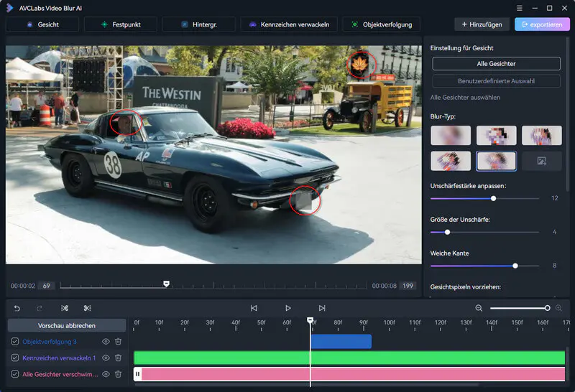Click Alle Gesichter auswählen text
This screenshot has width=575, height=392.
point(465,98)
